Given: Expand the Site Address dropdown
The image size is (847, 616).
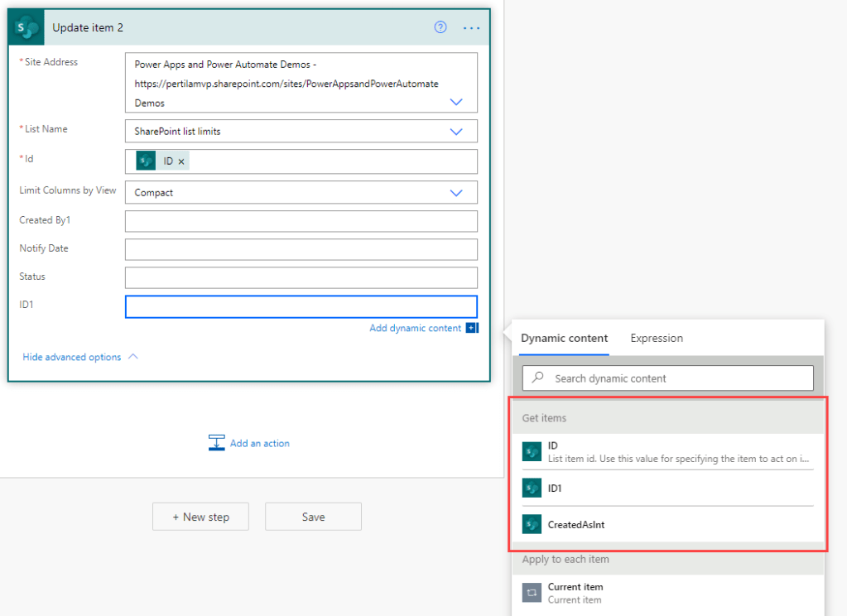Looking at the screenshot, I should click(455, 102).
